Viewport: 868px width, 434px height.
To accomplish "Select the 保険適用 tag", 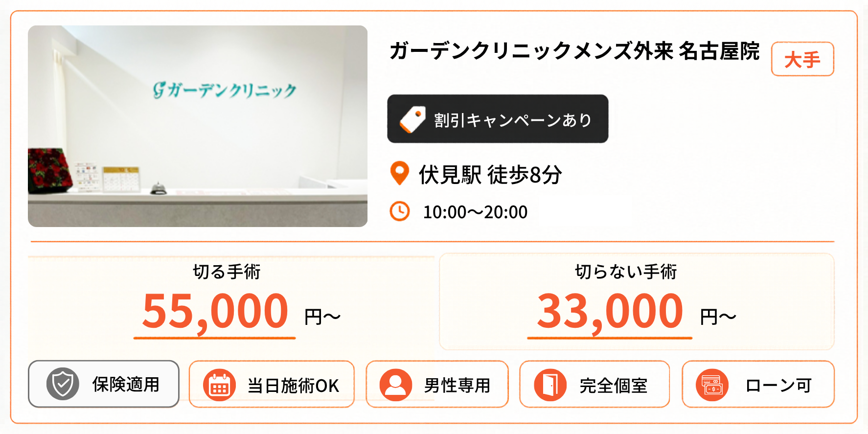I will point(104,384).
